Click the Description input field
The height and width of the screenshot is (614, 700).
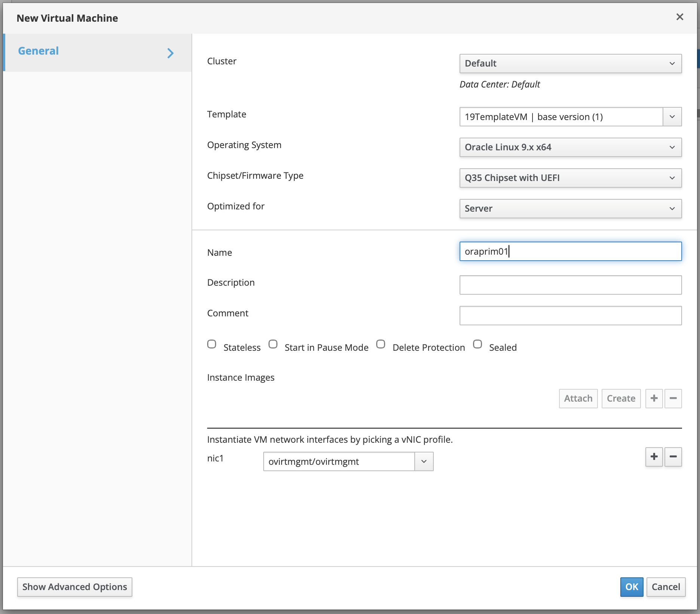click(x=570, y=285)
